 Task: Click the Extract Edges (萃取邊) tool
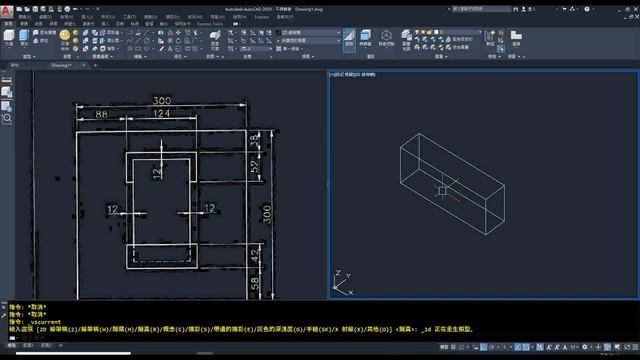pyautogui.click(x=110, y=33)
